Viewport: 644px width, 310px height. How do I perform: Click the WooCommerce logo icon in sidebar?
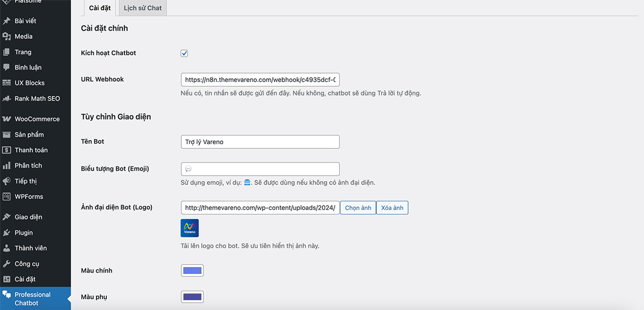click(6, 119)
